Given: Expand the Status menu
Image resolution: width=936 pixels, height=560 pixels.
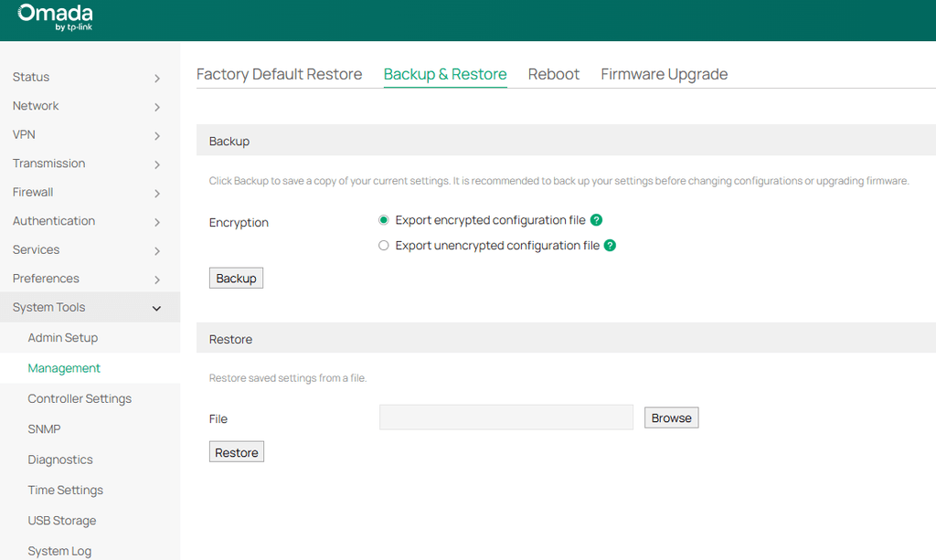Looking at the screenshot, I should tap(90, 77).
